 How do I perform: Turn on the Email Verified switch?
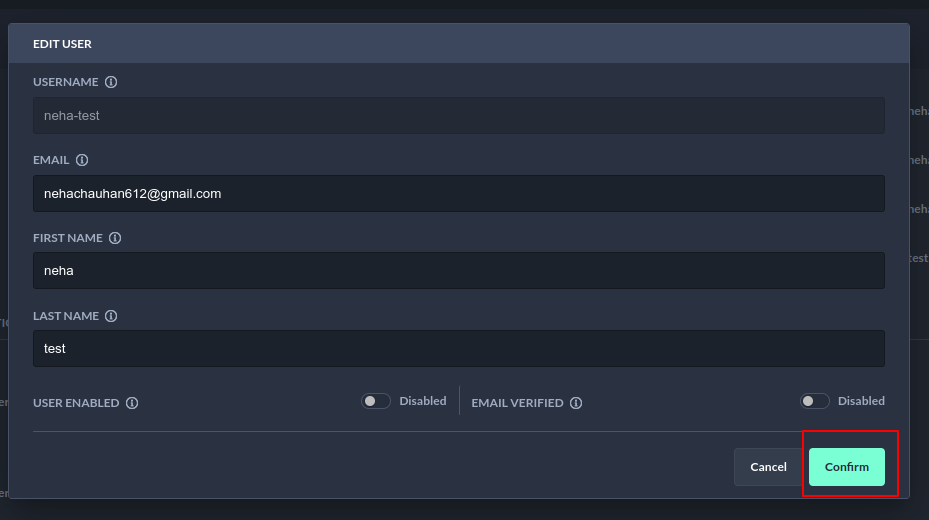coord(815,401)
